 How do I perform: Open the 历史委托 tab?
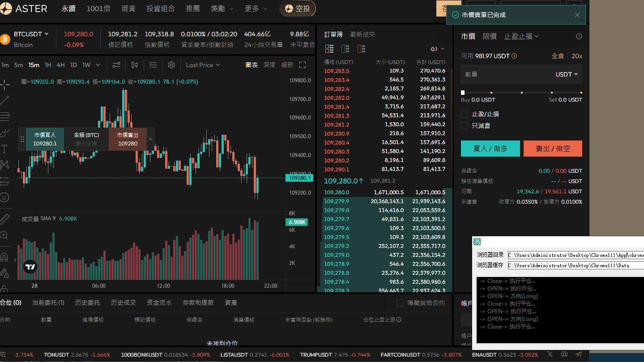(x=87, y=302)
